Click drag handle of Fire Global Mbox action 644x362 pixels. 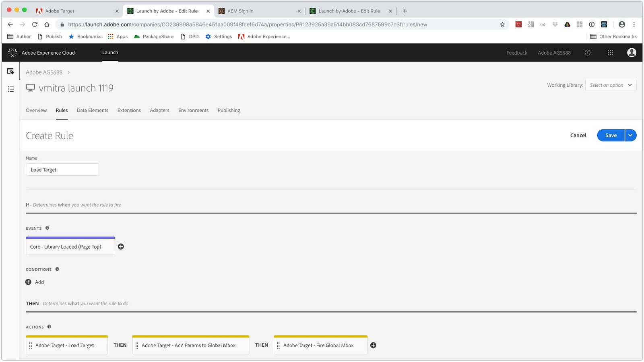(278, 345)
